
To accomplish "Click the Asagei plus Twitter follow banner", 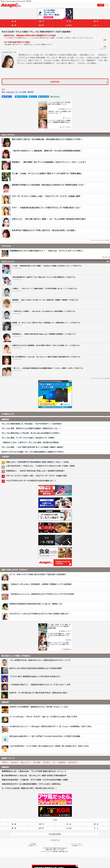I will 55,562.
